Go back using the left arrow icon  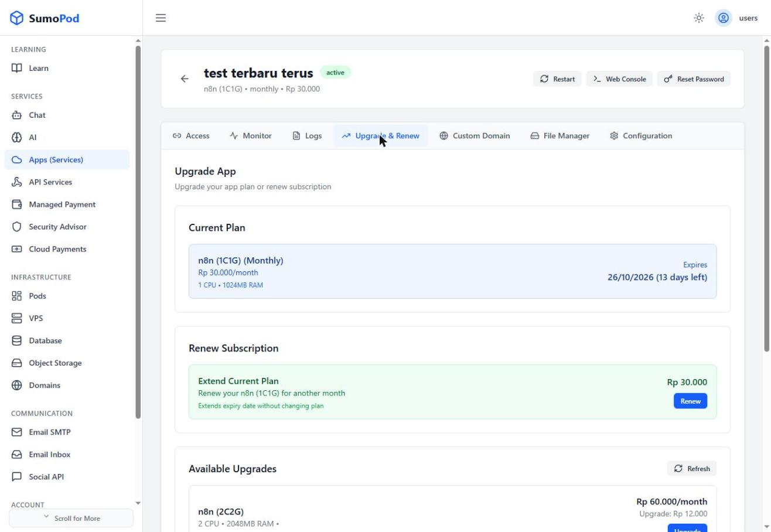185,79
